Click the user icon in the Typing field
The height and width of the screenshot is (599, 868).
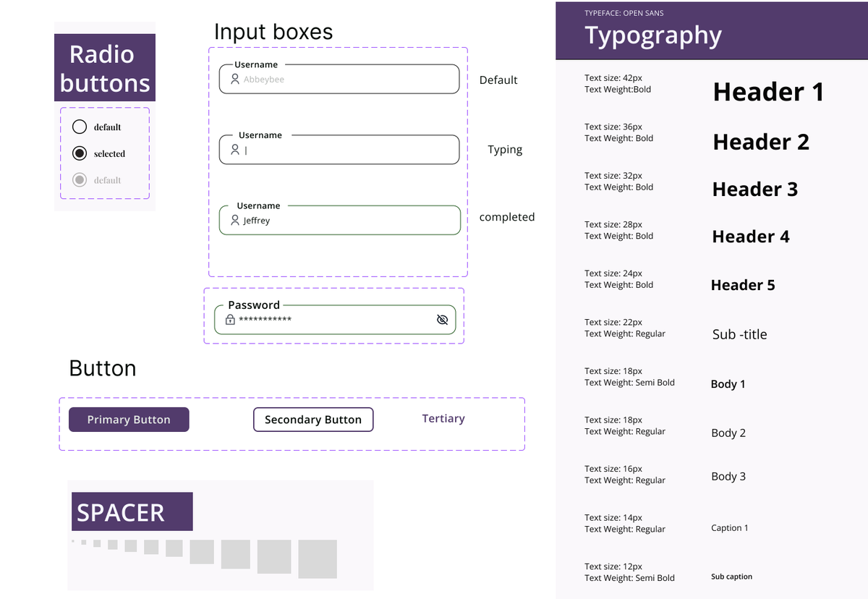pos(235,150)
